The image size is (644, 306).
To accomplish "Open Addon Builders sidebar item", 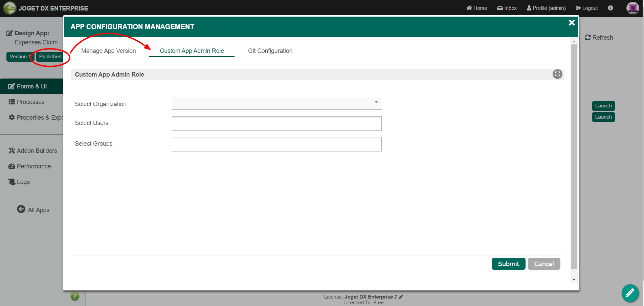I will click(x=33, y=151).
